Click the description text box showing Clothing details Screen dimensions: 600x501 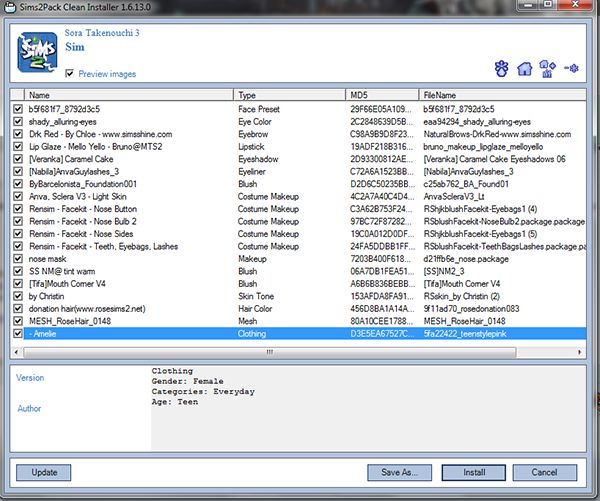tap(368, 408)
